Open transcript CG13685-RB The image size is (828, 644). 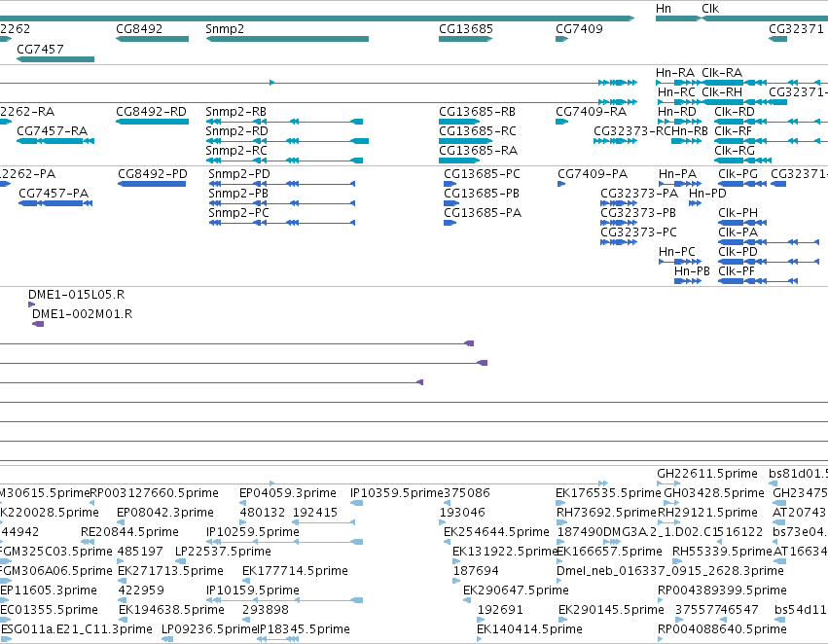point(478,112)
